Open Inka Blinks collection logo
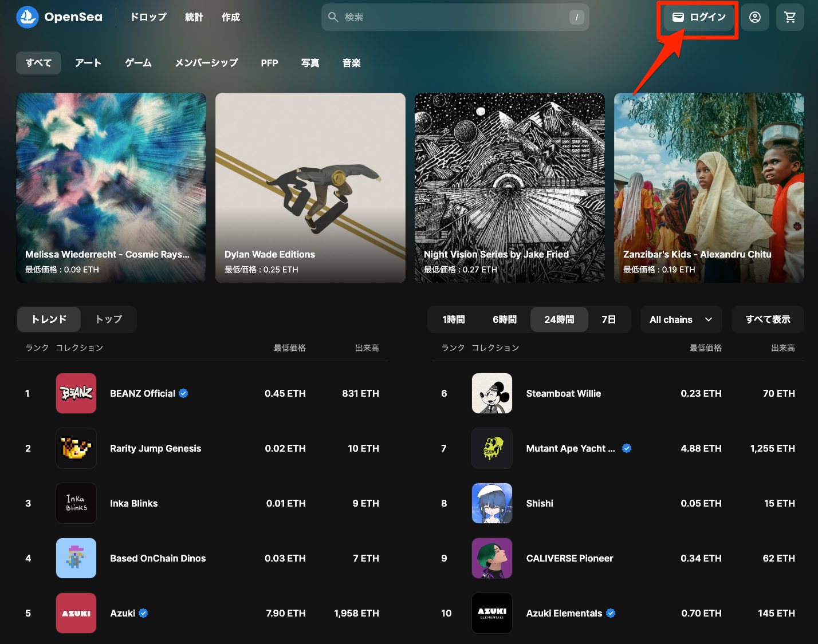 click(76, 503)
